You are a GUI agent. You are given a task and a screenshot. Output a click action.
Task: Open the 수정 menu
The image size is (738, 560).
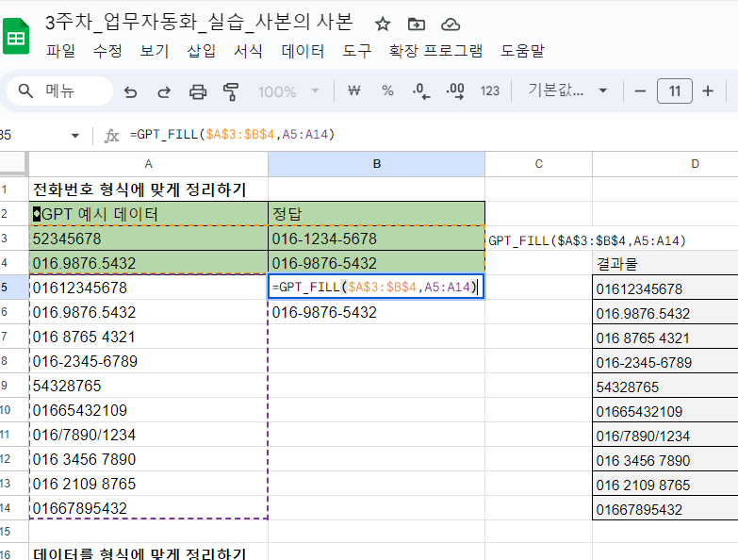click(107, 50)
